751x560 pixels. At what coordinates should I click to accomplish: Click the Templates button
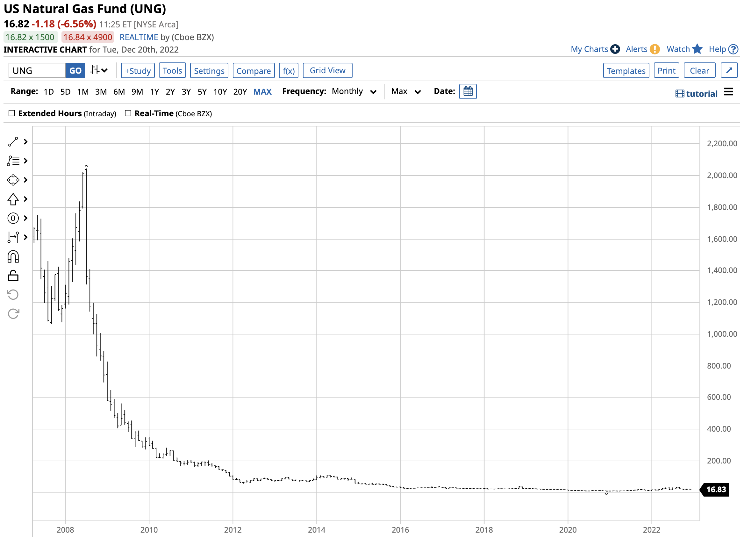coord(626,70)
